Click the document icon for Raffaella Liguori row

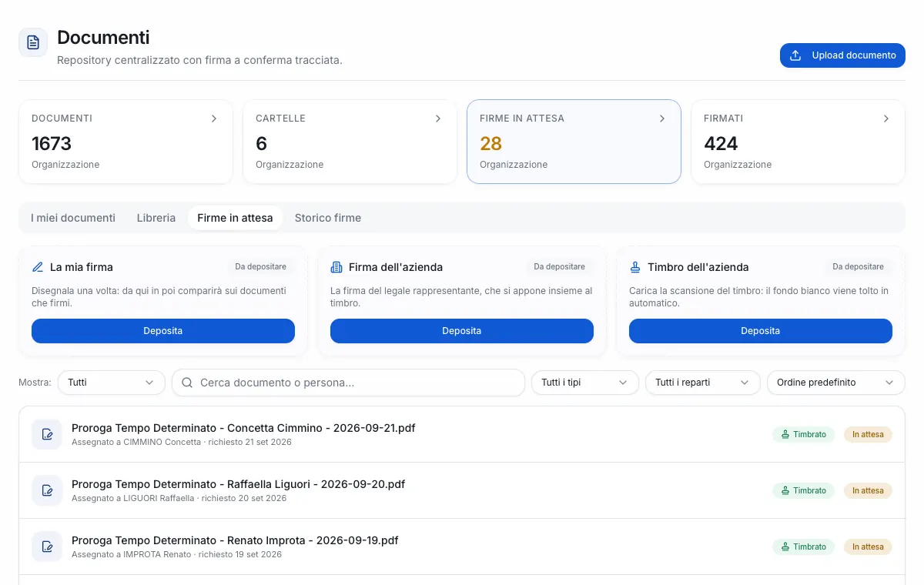pos(47,490)
